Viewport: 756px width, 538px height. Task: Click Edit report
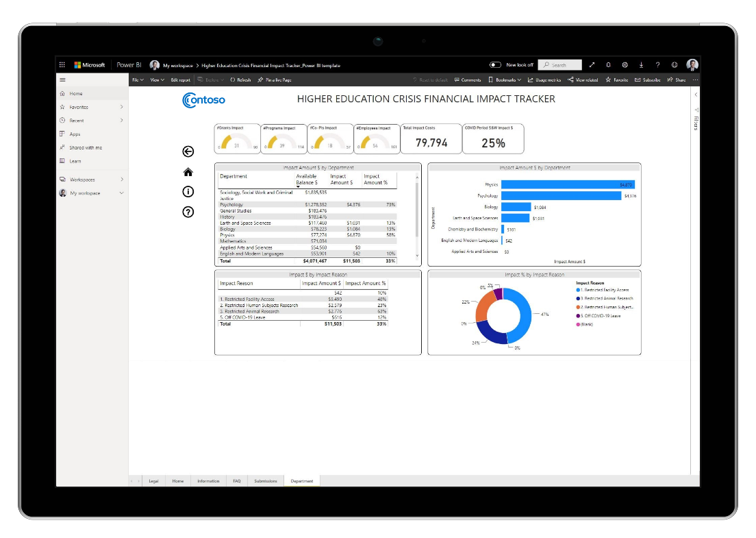click(180, 80)
